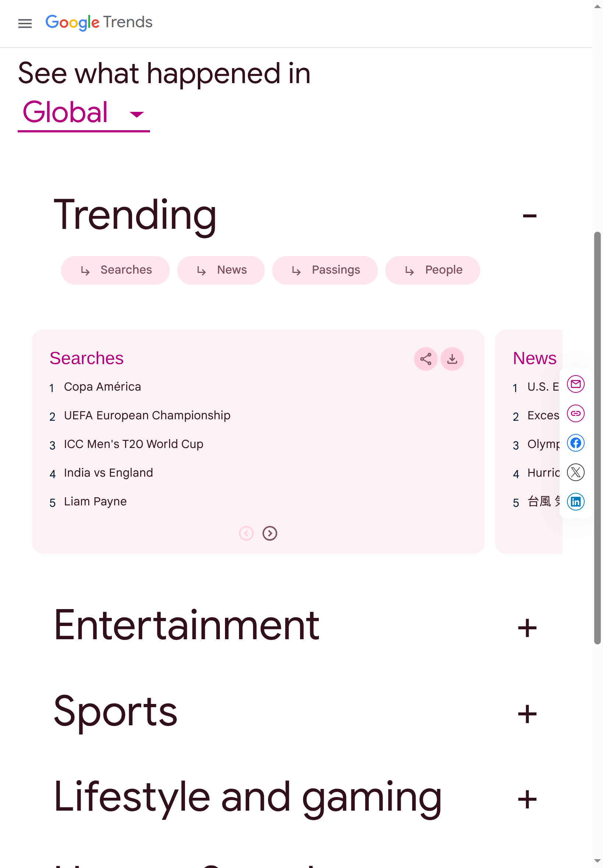Share the Searches card

[x=425, y=359]
